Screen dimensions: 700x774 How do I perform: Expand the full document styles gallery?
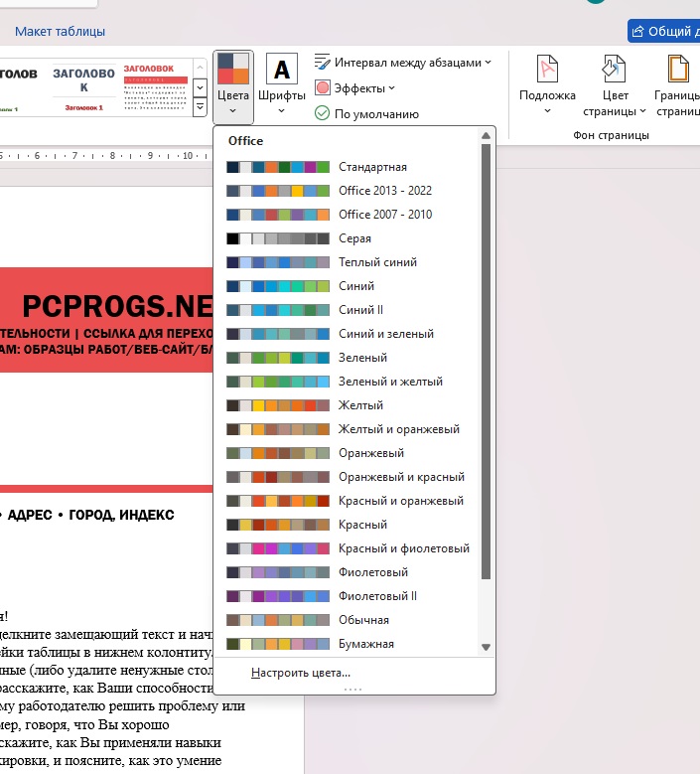200,107
